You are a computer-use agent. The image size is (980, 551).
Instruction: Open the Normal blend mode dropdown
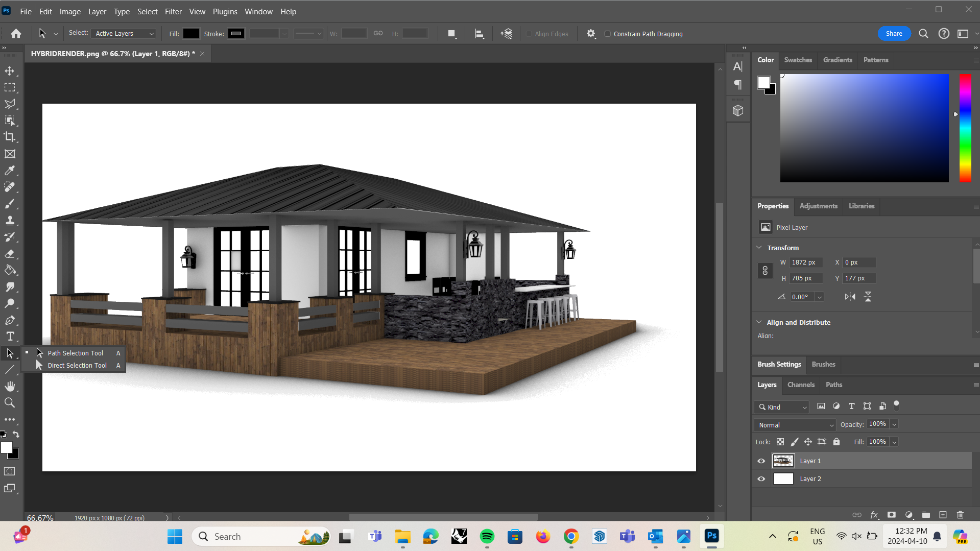795,425
